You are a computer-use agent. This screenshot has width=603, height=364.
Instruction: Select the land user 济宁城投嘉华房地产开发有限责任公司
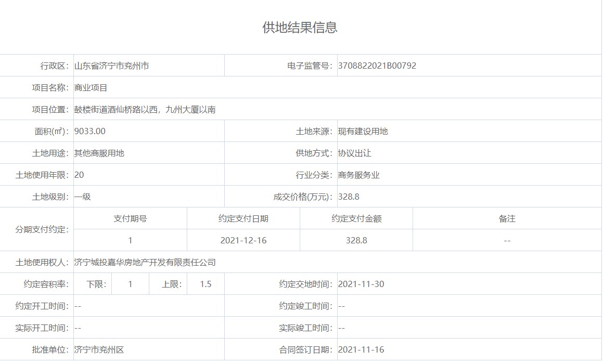tap(145, 263)
